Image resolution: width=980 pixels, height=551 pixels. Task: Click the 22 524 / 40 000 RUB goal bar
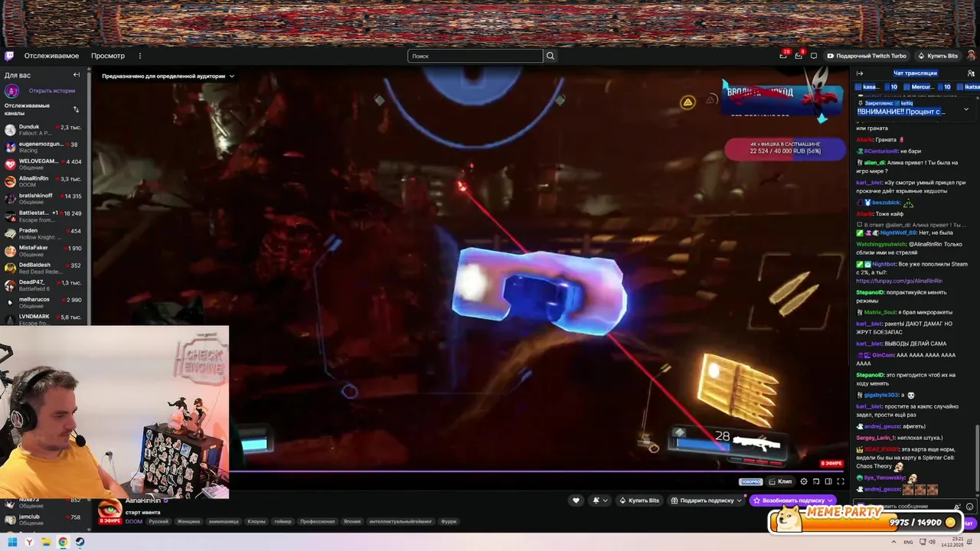pos(785,148)
